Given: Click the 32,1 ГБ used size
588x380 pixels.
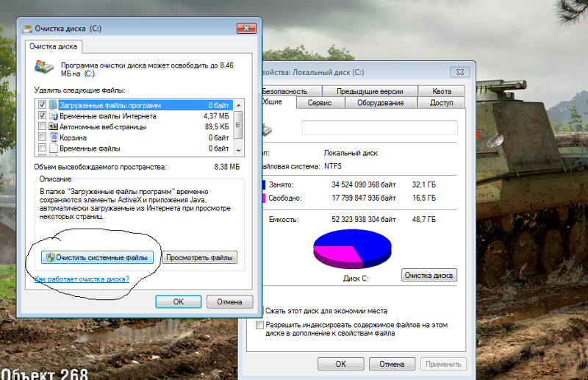Looking at the screenshot, I should click(x=424, y=184).
